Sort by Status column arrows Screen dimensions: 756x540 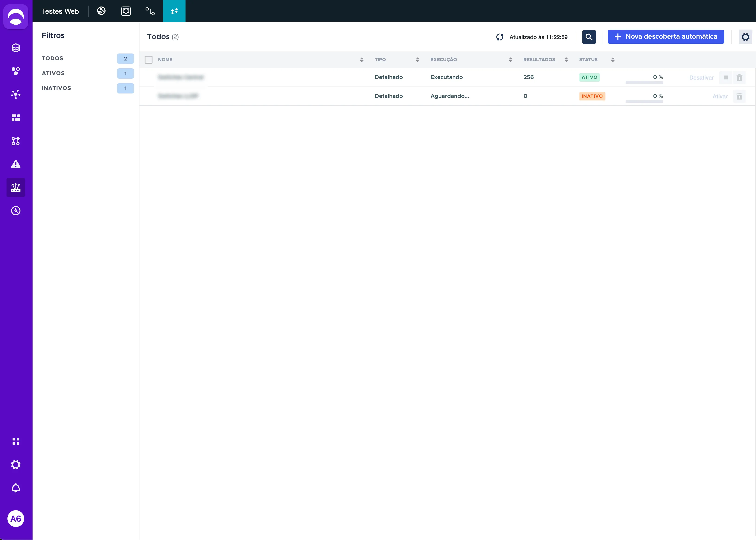[612, 60]
